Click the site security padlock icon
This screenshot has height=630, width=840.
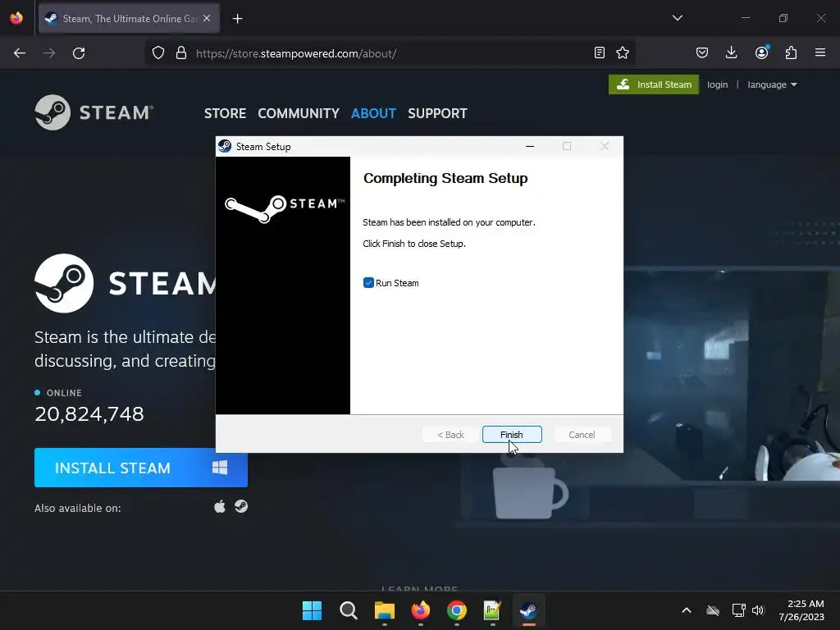[x=181, y=53]
